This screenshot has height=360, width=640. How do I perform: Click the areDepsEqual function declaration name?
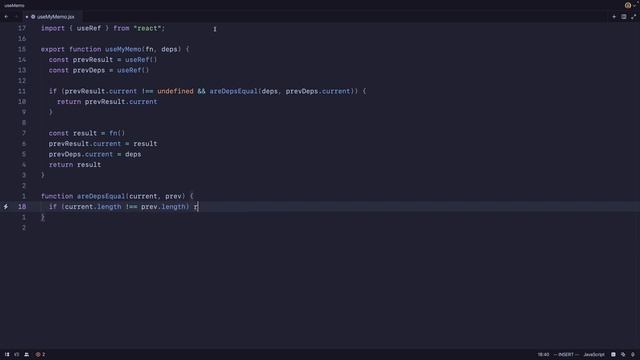coord(101,196)
